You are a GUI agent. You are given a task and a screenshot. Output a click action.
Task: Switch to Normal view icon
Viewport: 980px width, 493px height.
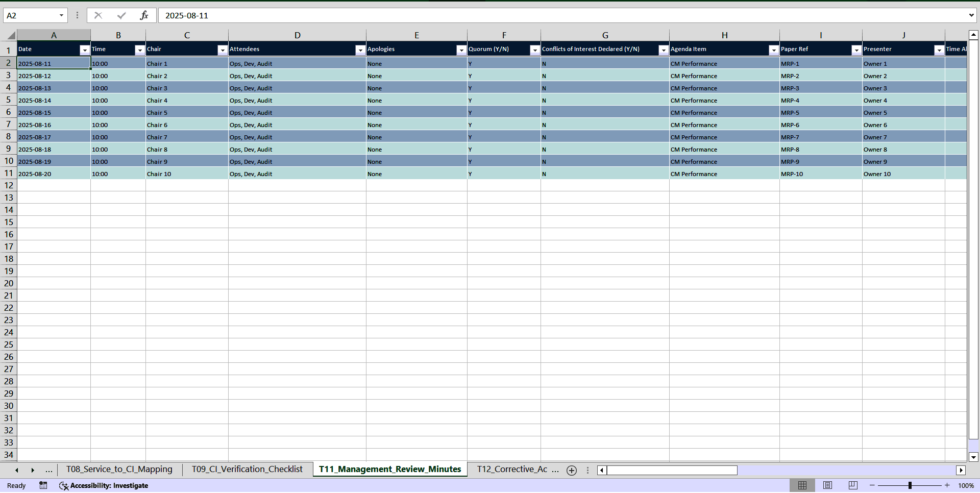coord(802,485)
